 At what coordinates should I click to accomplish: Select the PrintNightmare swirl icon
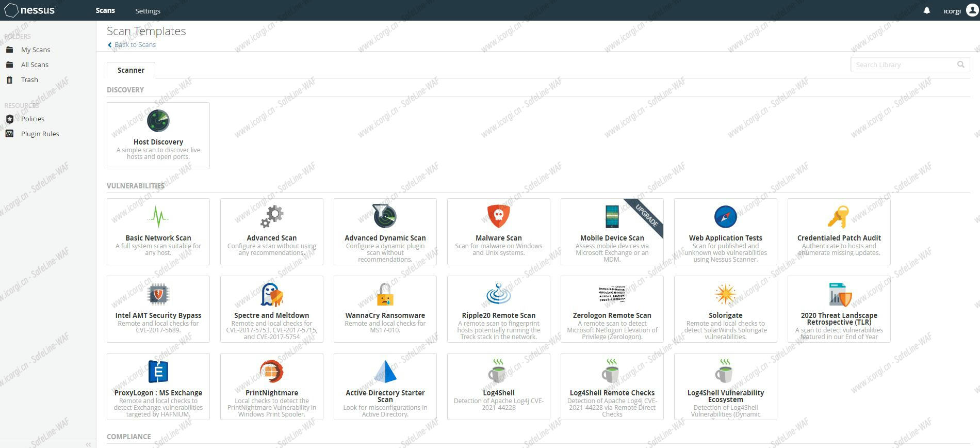coord(272,371)
